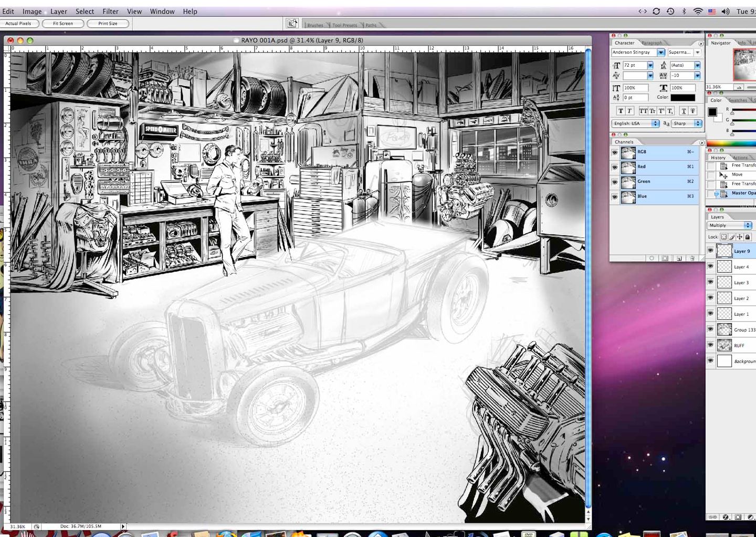The width and height of the screenshot is (756, 537).
Task: Apply Faux Italic in Character panel
Action: 629,111
